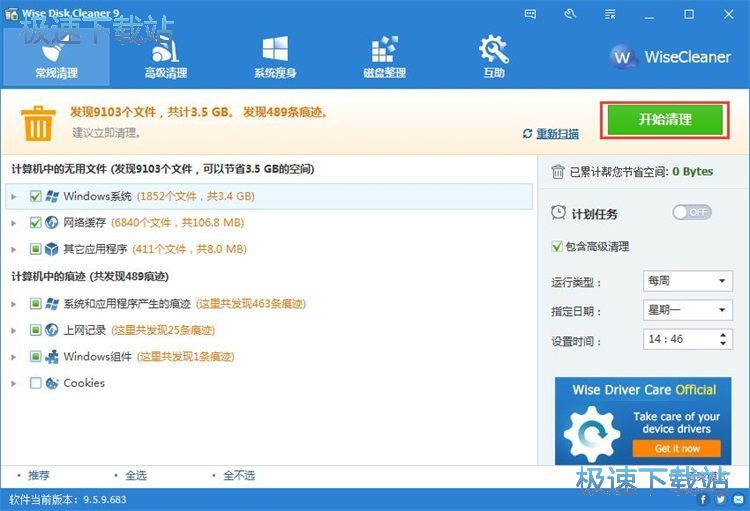The width and height of the screenshot is (750, 511).
Task: Check the Cookies checkbox
Action: tap(35, 383)
